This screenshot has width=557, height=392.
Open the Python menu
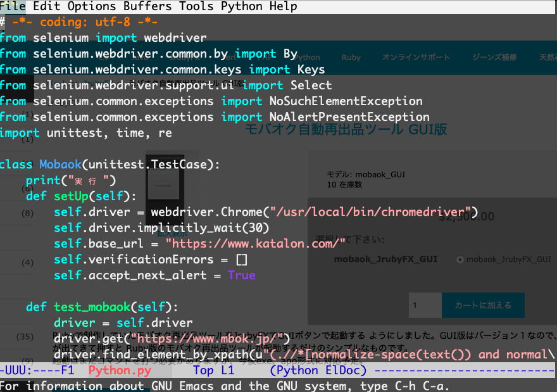241,6
